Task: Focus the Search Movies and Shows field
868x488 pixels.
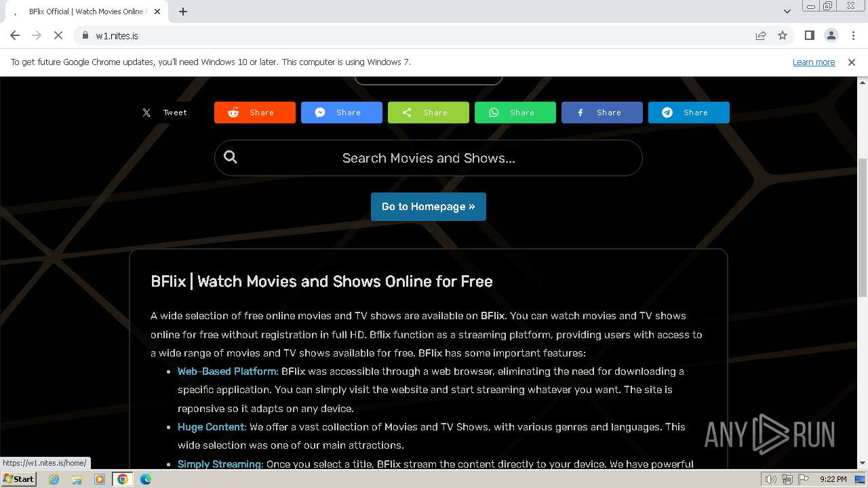Action: (x=429, y=158)
